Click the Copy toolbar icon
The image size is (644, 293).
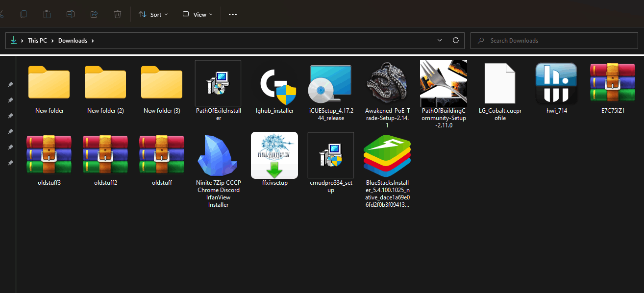pyautogui.click(x=24, y=14)
